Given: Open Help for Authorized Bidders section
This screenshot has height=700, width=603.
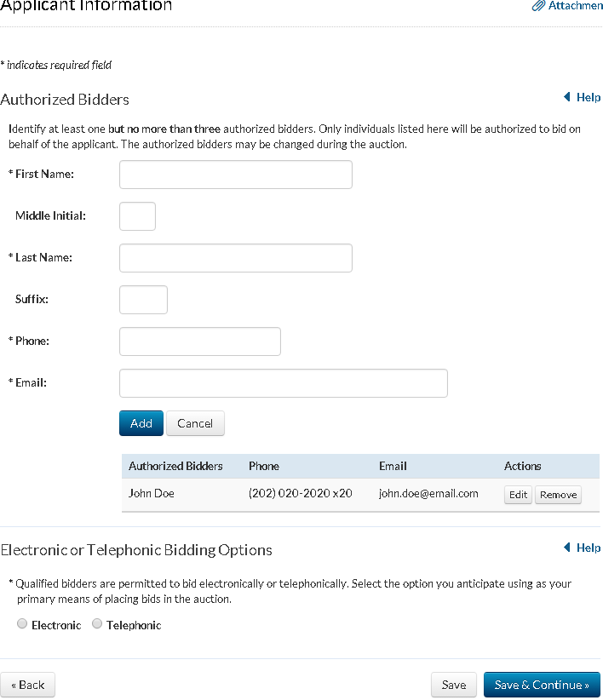Looking at the screenshot, I should coord(583,97).
